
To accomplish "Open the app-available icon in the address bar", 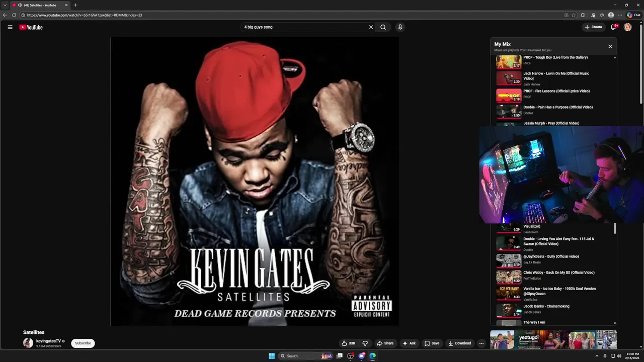I will coord(567,15).
